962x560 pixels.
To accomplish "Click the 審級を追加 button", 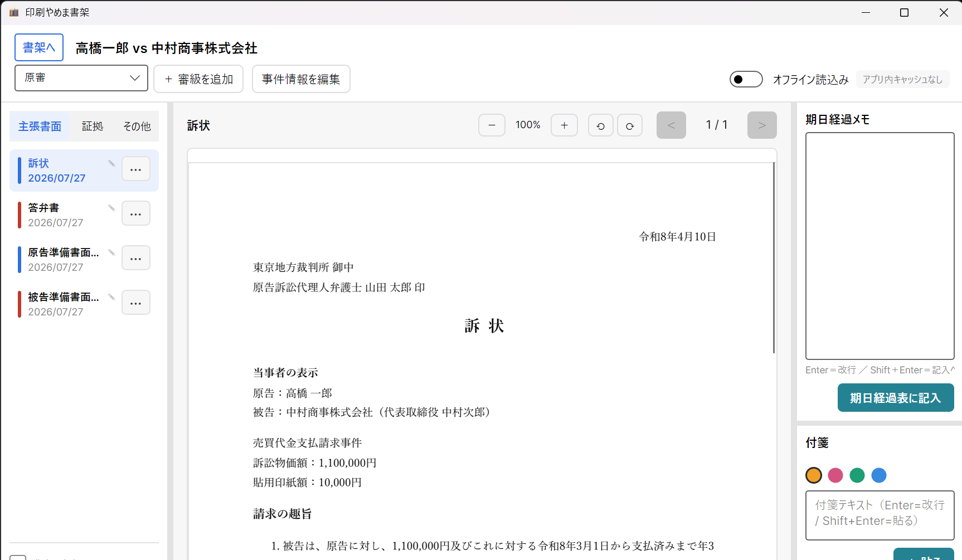I will point(198,79).
